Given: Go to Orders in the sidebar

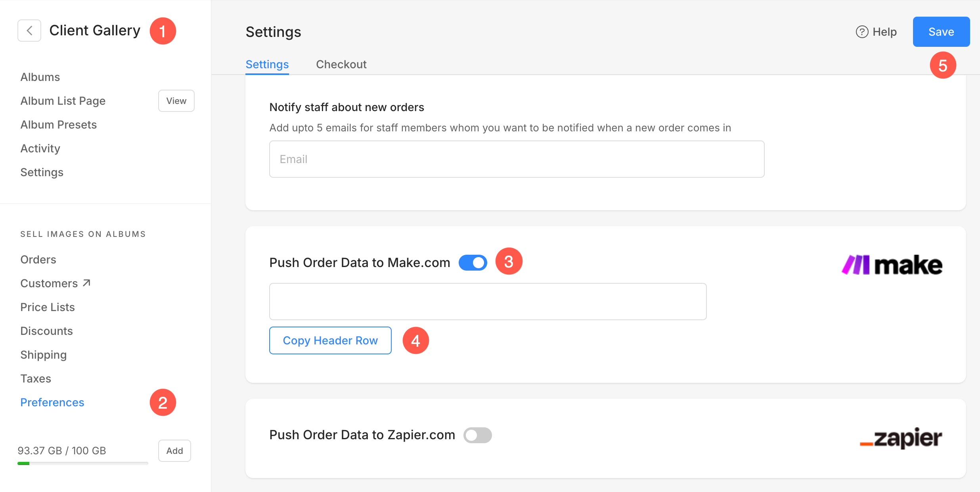Looking at the screenshot, I should 38,259.
